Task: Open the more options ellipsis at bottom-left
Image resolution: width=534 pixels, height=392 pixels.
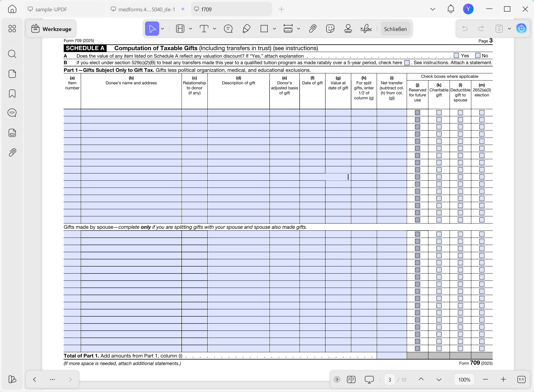Action: (x=52, y=379)
